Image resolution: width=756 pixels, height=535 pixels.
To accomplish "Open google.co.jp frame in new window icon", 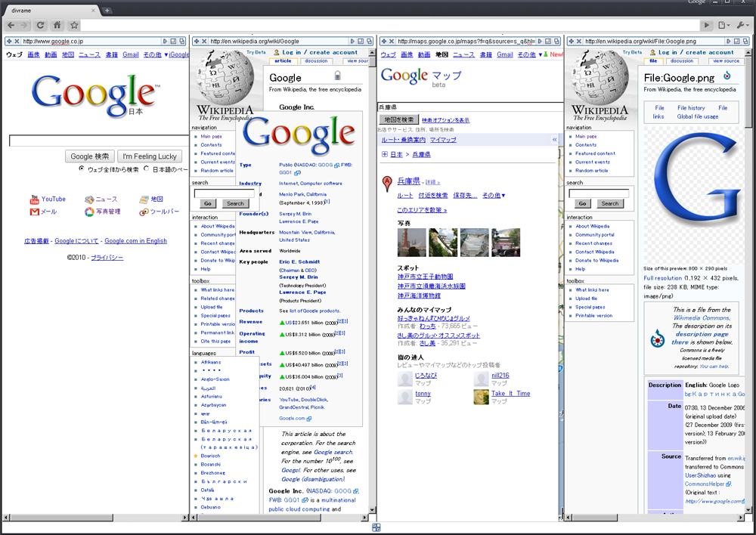I will pos(181,42).
